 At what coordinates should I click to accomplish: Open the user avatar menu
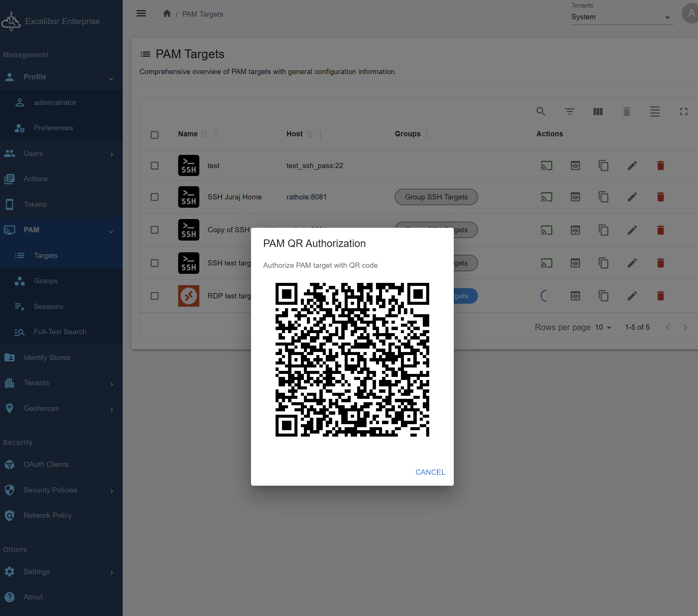(x=691, y=14)
